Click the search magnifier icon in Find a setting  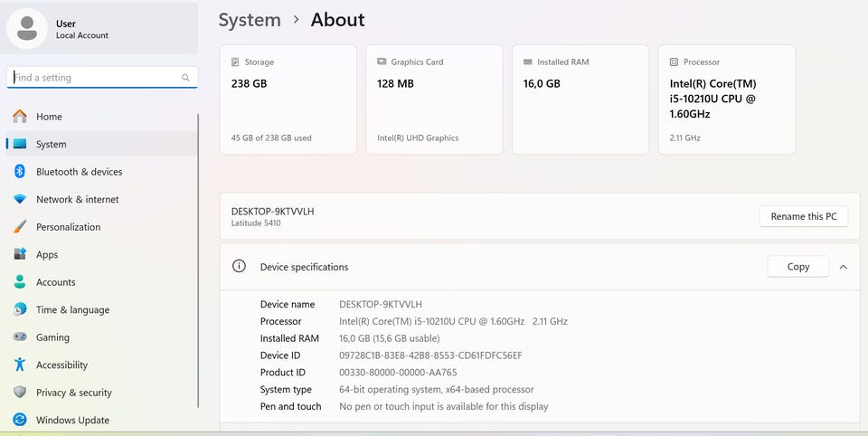(x=185, y=78)
